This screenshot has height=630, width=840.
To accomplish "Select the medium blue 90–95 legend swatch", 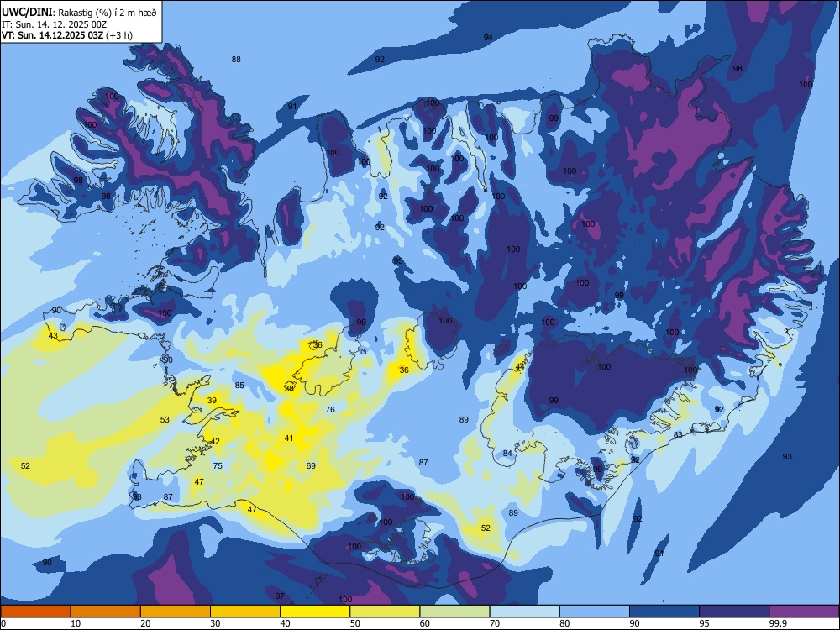I will [664, 612].
